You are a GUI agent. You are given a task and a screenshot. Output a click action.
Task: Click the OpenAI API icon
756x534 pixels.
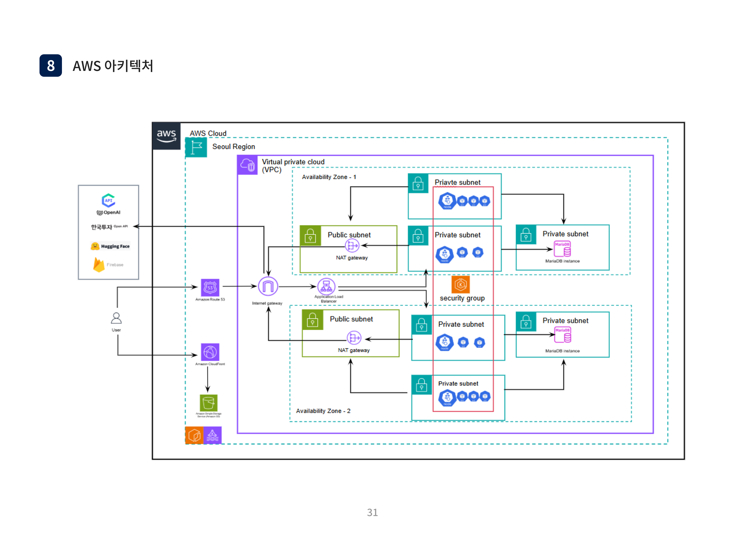pos(108,200)
